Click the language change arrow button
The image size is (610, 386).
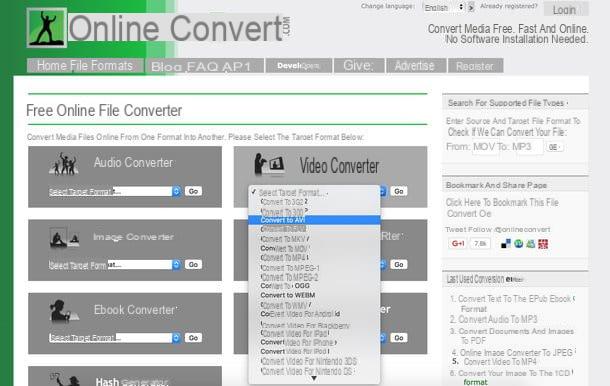point(471,7)
